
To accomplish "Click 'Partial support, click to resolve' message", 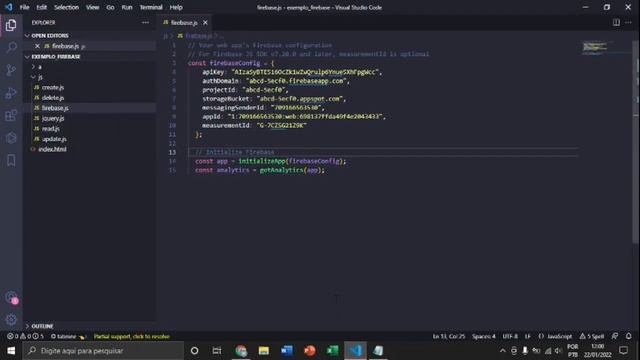I will click(x=132, y=336).
